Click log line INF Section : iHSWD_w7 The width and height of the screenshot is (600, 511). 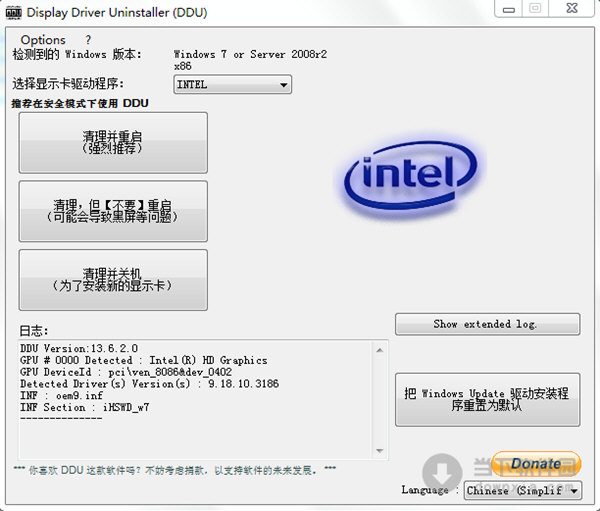click(85, 407)
